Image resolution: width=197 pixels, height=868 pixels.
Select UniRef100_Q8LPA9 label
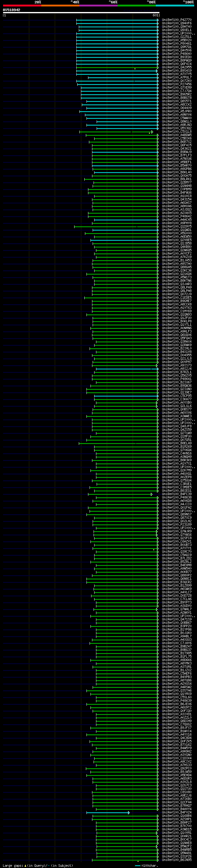click(x=176, y=287)
